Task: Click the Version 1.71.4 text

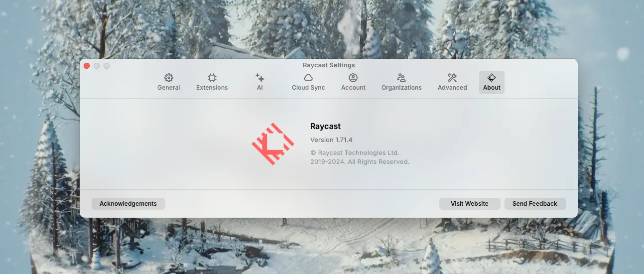Action: [x=331, y=140]
